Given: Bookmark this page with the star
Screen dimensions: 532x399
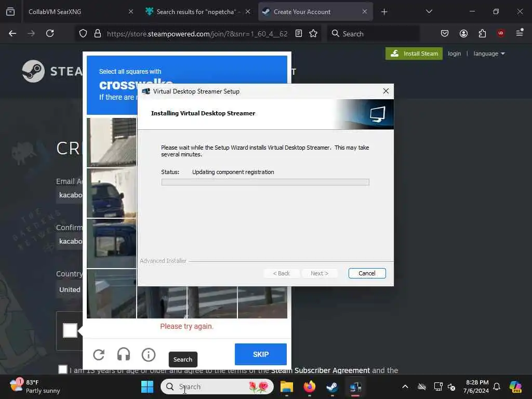Looking at the screenshot, I should click(313, 33).
